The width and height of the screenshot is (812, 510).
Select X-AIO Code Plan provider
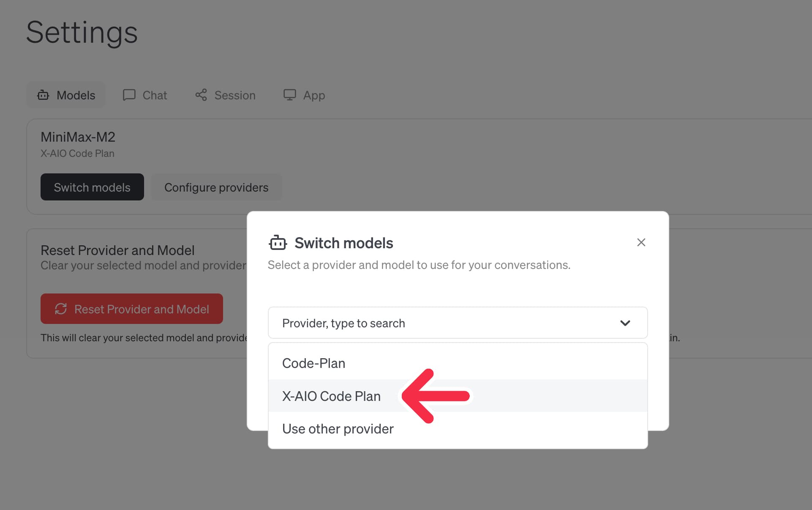tap(331, 396)
